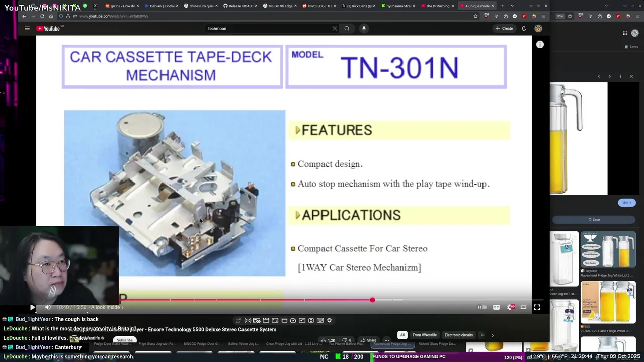644x362 pixels.
Task: Submit search with the magnifier icon
Action: click(347, 28)
